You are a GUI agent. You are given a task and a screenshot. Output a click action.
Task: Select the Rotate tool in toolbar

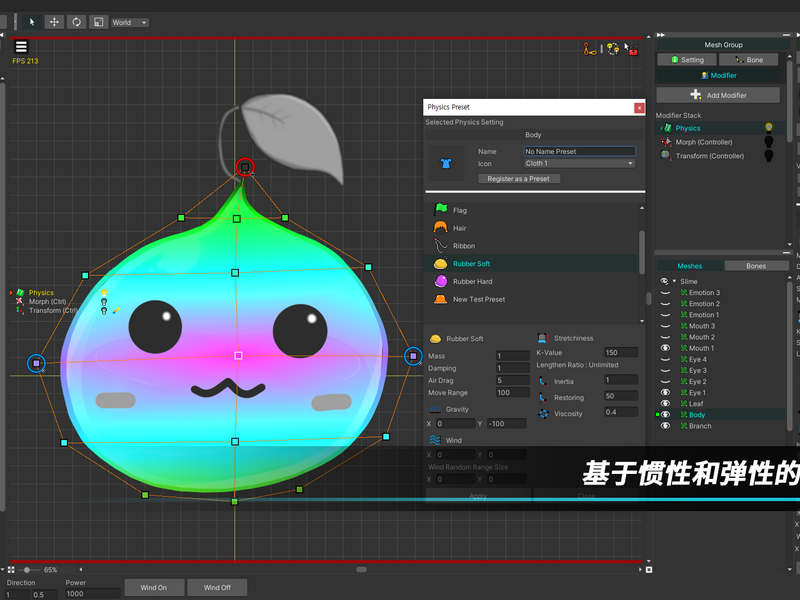tap(77, 22)
